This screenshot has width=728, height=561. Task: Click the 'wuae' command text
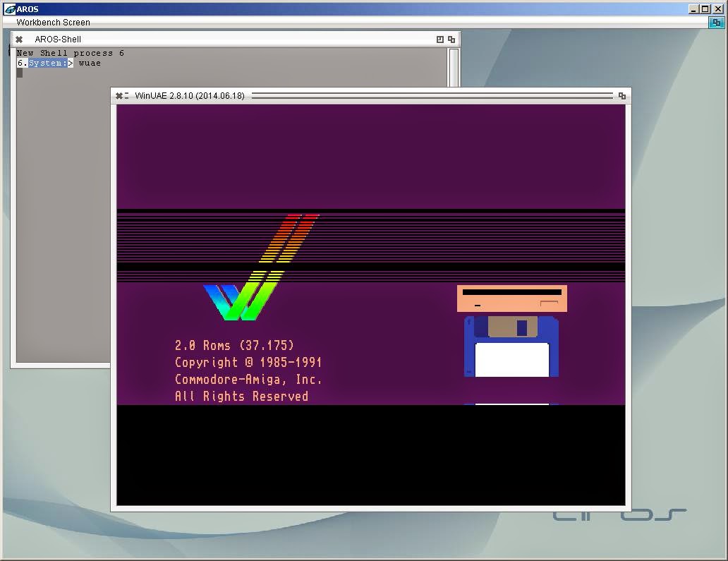[90, 64]
